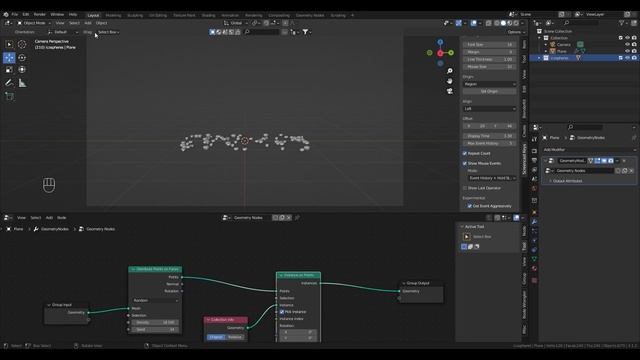Image resolution: width=640 pixels, height=360 pixels.
Task: Toggle the Repeat Count checkbox
Action: click(x=464, y=153)
